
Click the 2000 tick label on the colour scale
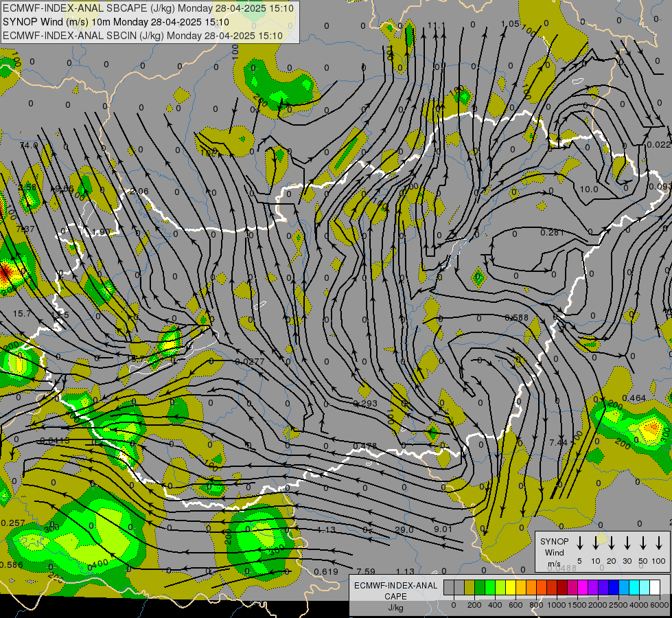pos(597,605)
